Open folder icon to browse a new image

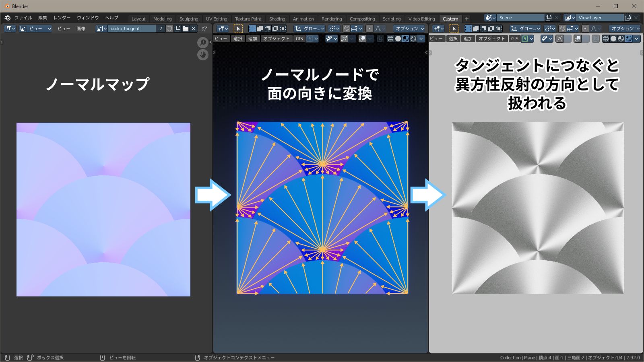pos(185,29)
